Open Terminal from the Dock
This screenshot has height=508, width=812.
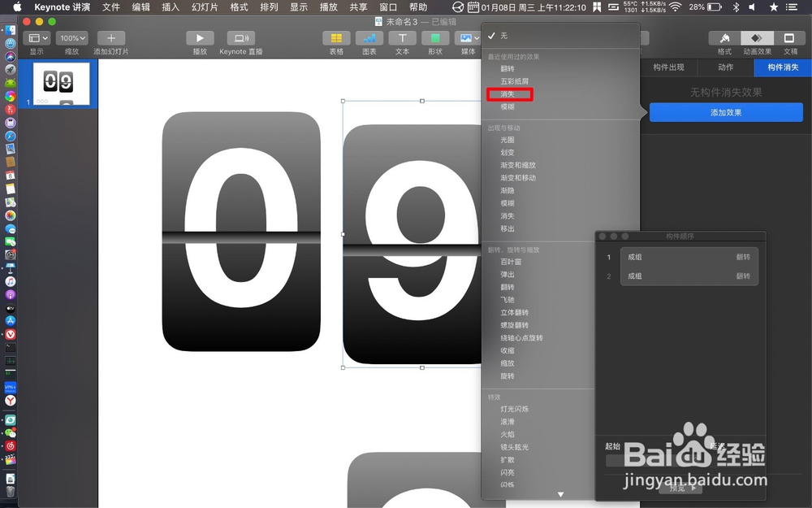coord(11,347)
